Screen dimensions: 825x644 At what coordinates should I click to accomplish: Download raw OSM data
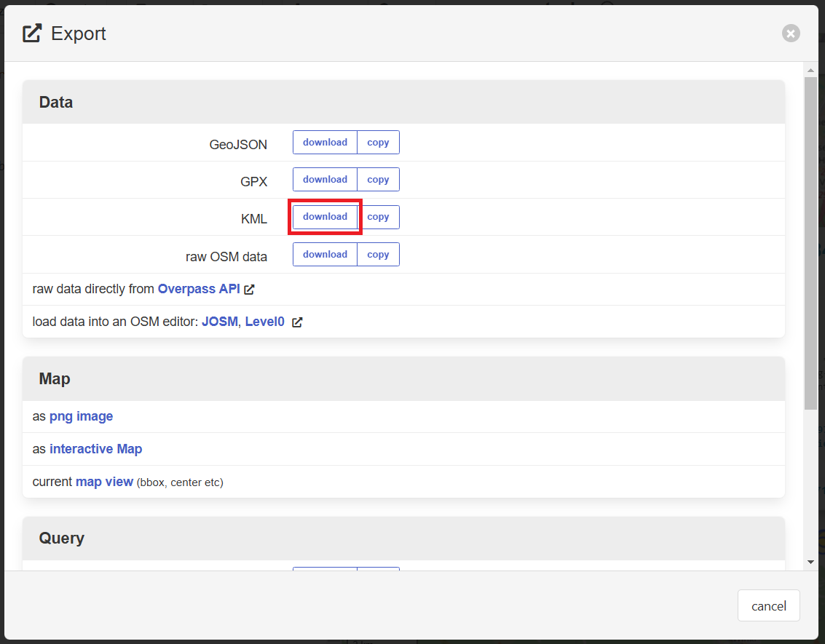pyautogui.click(x=325, y=255)
